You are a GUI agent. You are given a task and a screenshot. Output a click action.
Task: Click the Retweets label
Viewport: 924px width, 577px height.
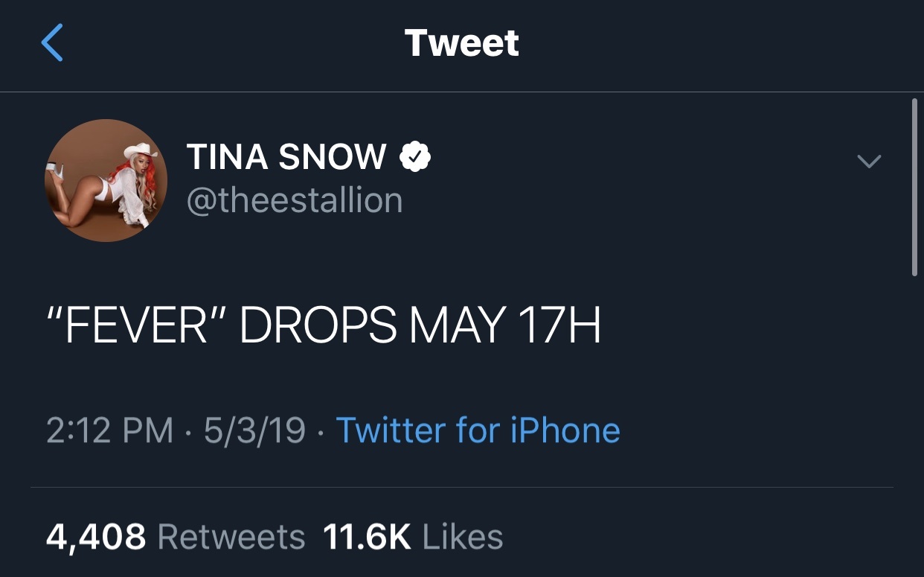tap(231, 537)
